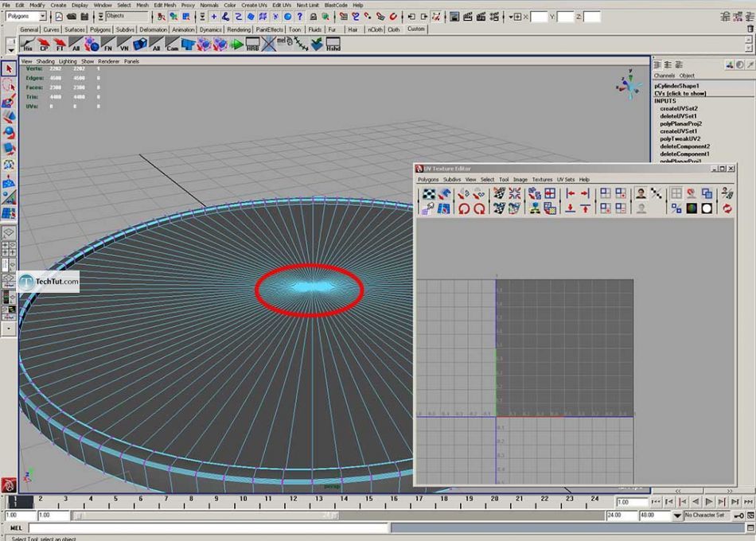The width and height of the screenshot is (756, 541).
Task: Select the arrow Select tool in toolbox
Action: click(9, 69)
